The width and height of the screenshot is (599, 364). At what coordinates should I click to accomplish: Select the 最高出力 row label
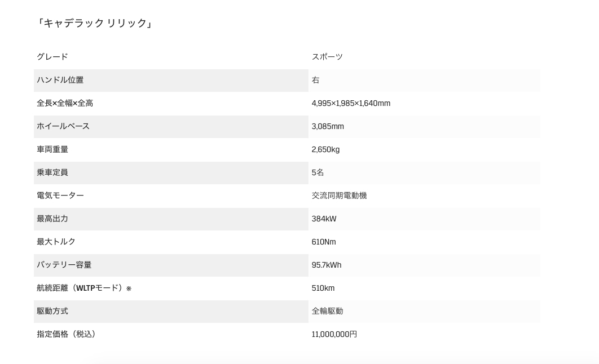[52, 219]
